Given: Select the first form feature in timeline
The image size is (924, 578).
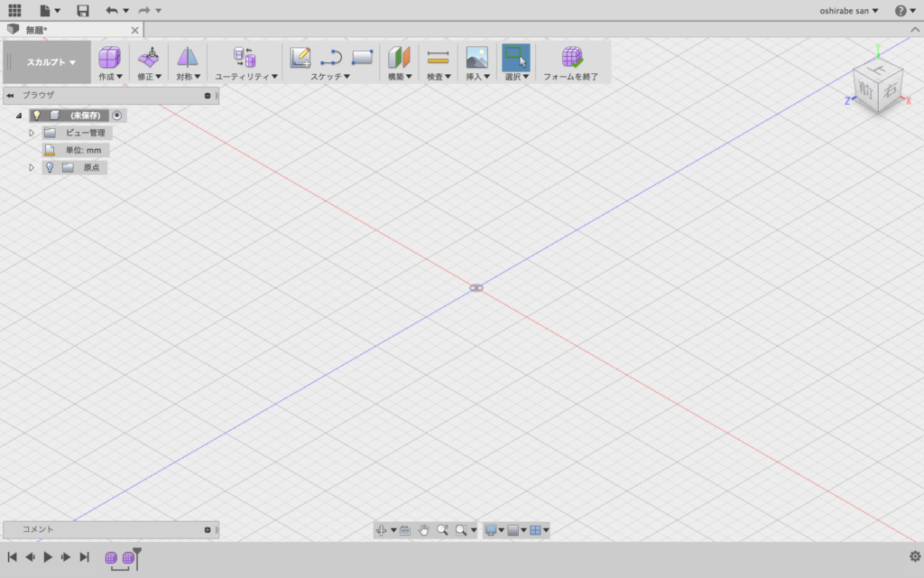Looking at the screenshot, I should pos(111,557).
